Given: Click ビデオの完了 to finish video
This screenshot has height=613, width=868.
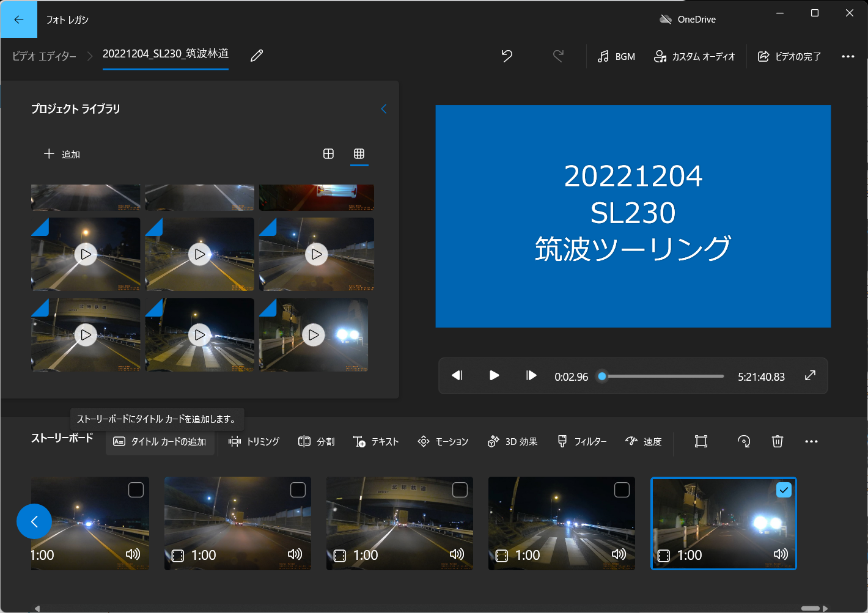Looking at the screenshot, I should 789,56.
